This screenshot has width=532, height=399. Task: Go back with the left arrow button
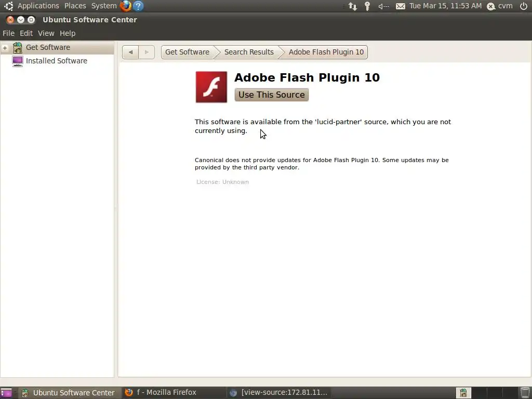click(130, 52)
